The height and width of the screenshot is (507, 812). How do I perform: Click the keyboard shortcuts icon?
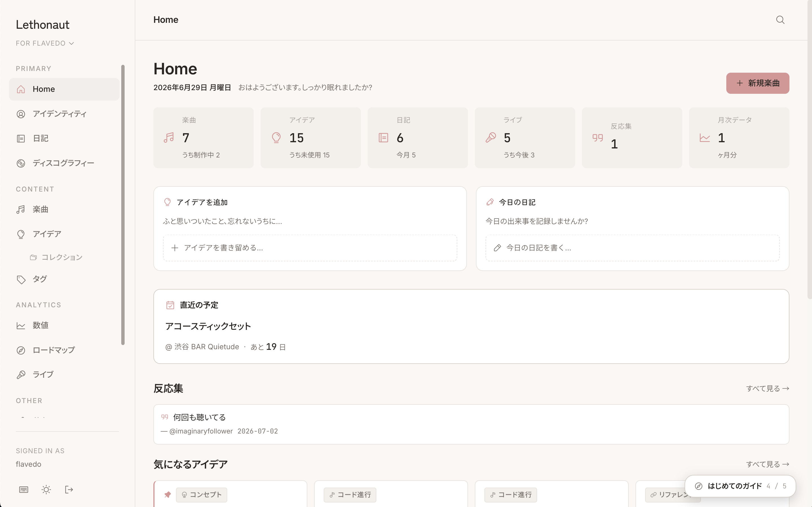click(x=23, y=490)
